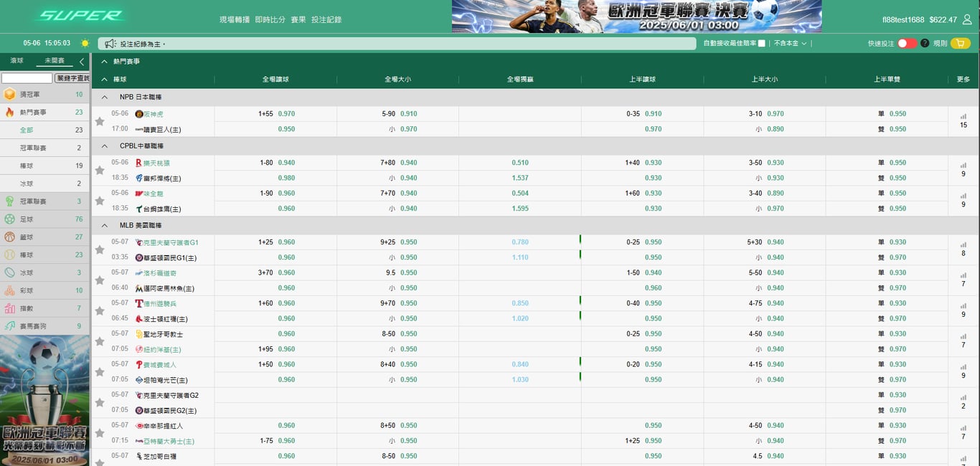Select the 熱門賽事 flame icon
Image resolution: width=980 pixels, height=466 pixels.
coord(9,112)
